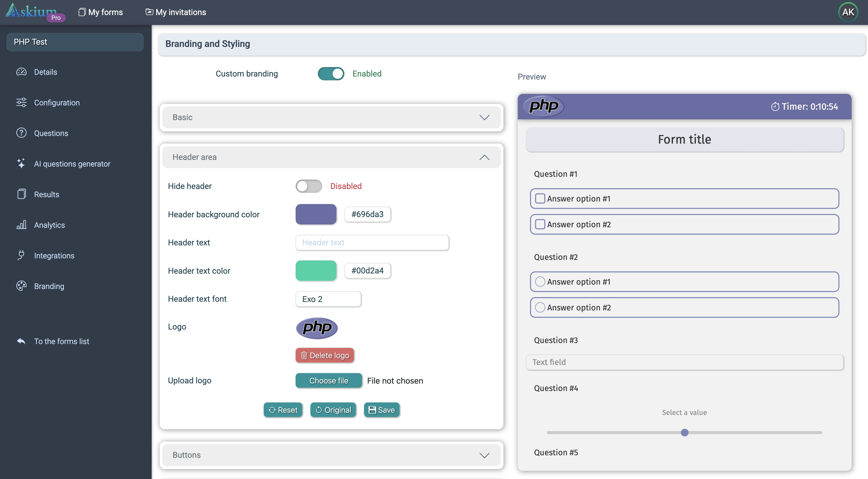Click the Branding palette icon
868x479 pixels.
click(21, 286)
